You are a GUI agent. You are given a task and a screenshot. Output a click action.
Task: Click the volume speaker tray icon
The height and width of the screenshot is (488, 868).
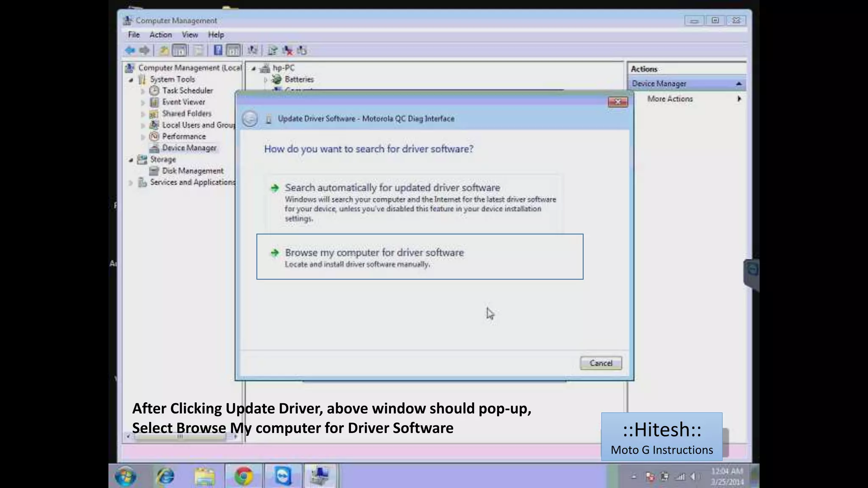(x=694, y=477)
